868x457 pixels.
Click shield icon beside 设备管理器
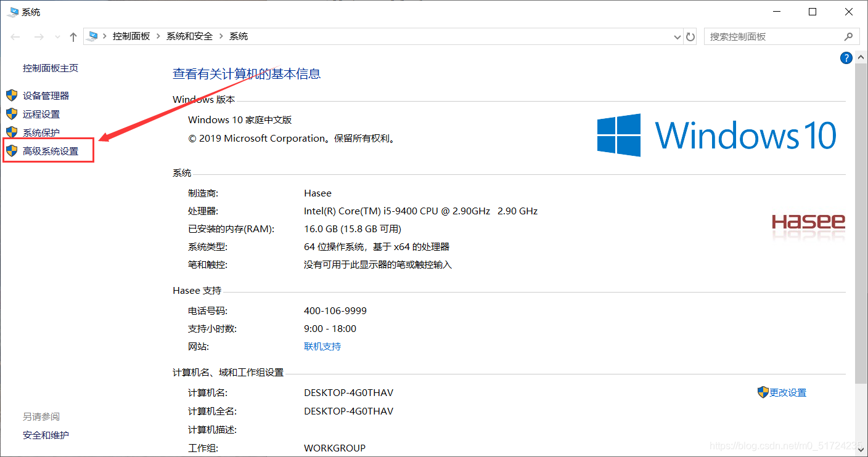click(12, 95)
